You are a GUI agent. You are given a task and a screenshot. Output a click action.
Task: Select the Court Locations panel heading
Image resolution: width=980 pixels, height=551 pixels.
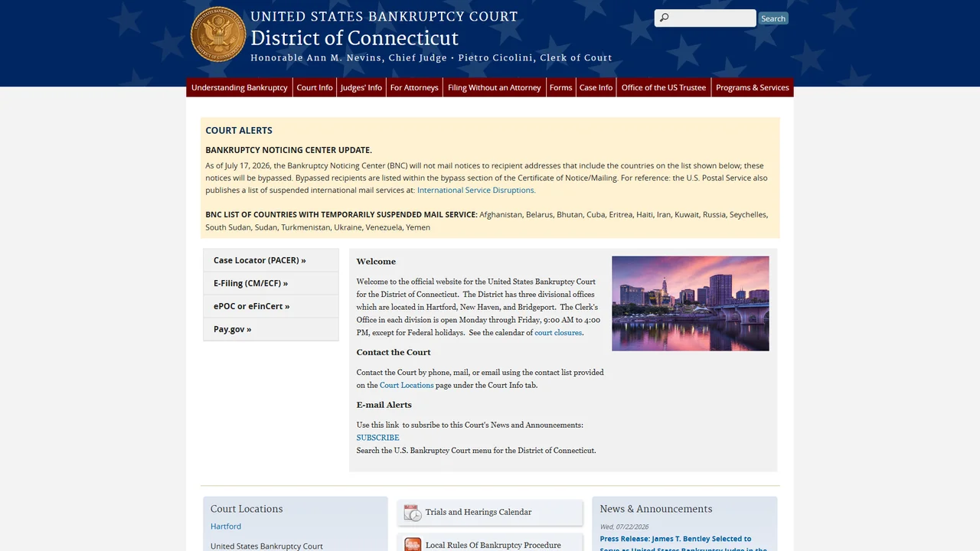point(247,509)
